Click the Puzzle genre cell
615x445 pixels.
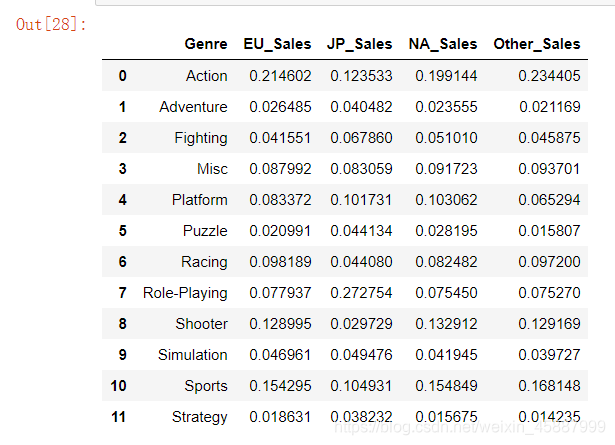(x=205, y=231)
